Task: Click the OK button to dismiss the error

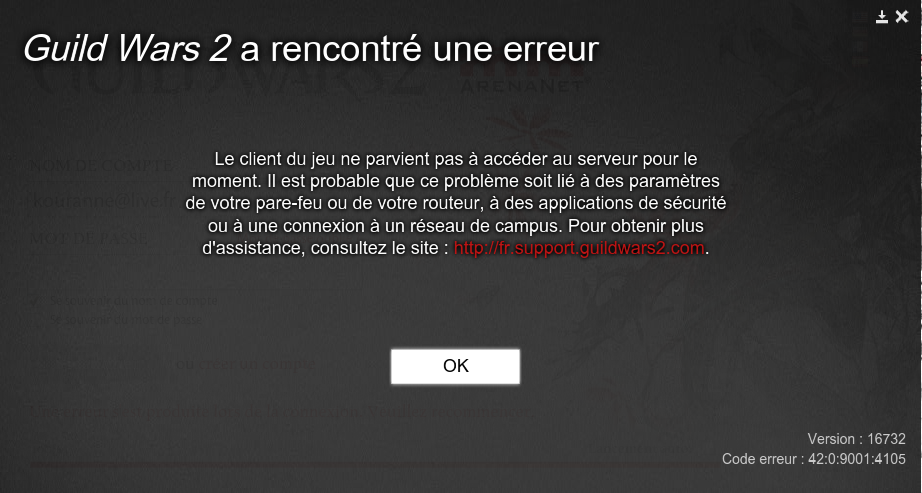Action: (455, 366)
